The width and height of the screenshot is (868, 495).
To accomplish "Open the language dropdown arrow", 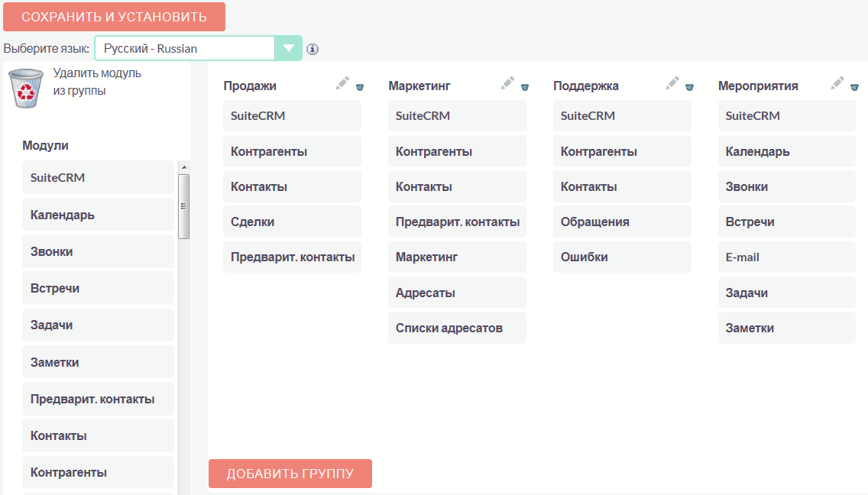I will pyautogui.click(x=288, y=47).
